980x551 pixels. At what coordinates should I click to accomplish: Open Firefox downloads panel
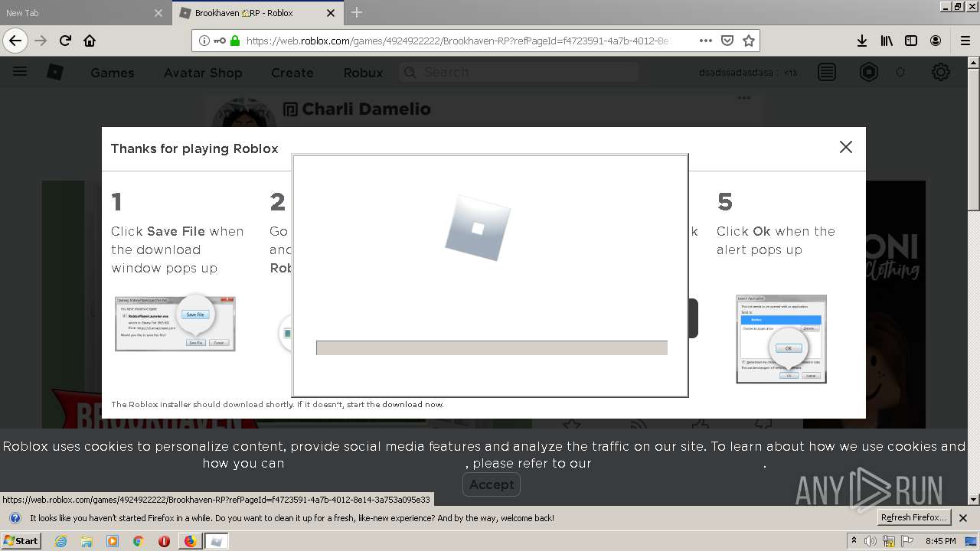(862, 41)
